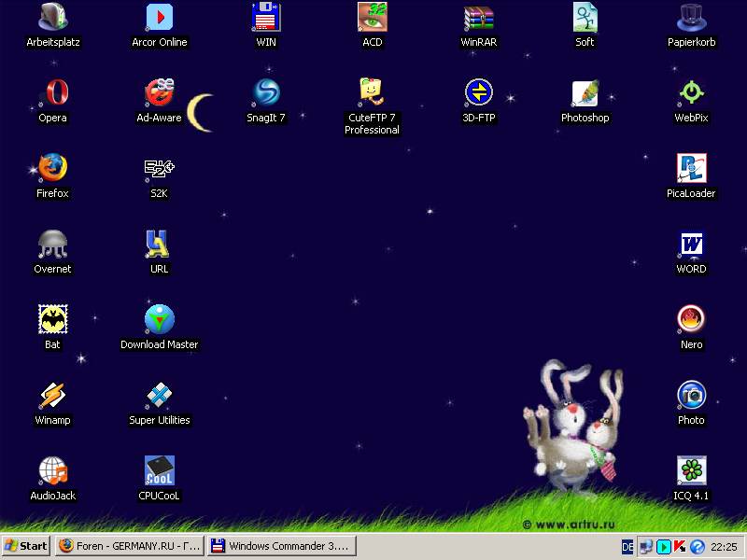Switch to Windows Commander taskbar button
The width and height of the screenshot is (747, 560).
pos(282,546)
